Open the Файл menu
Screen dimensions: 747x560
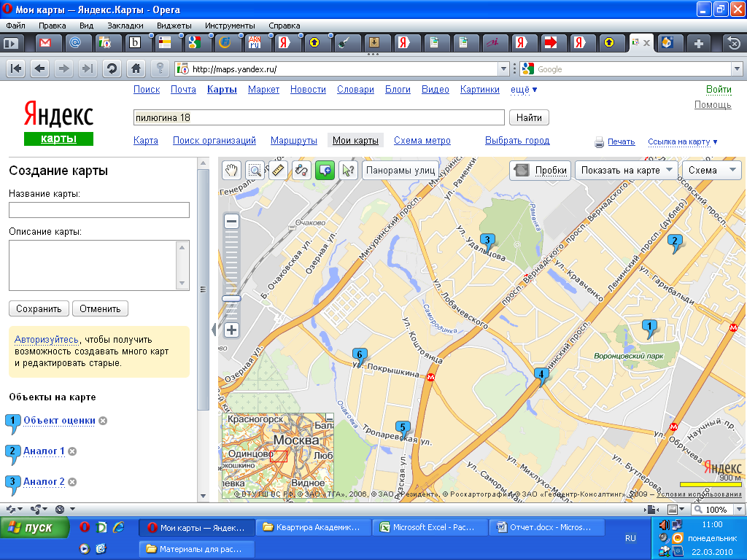(x=15, y=26)
